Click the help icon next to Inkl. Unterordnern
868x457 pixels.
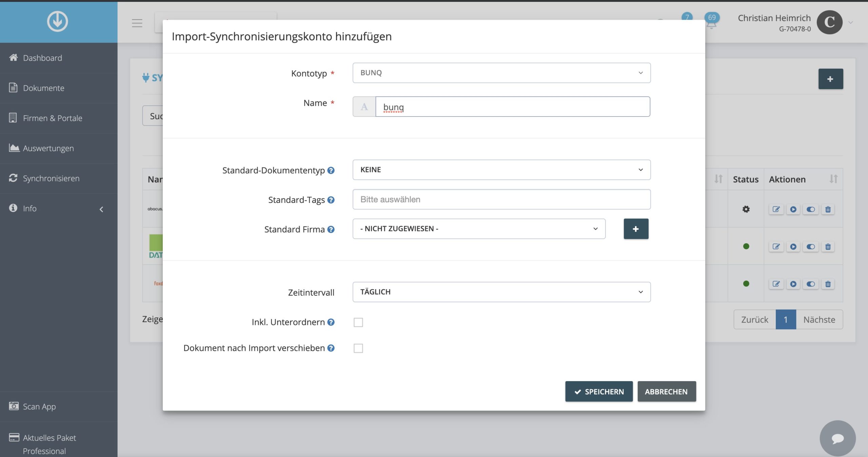click(331, 322)
